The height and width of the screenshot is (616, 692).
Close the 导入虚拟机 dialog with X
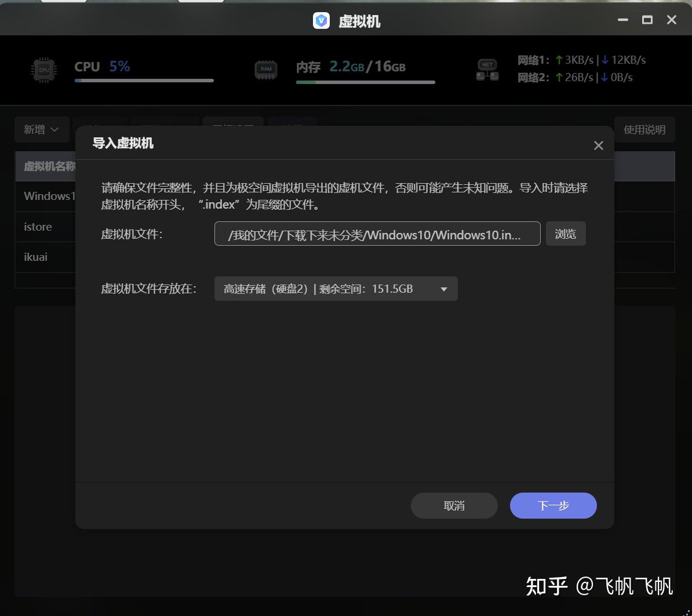(598, 145)
